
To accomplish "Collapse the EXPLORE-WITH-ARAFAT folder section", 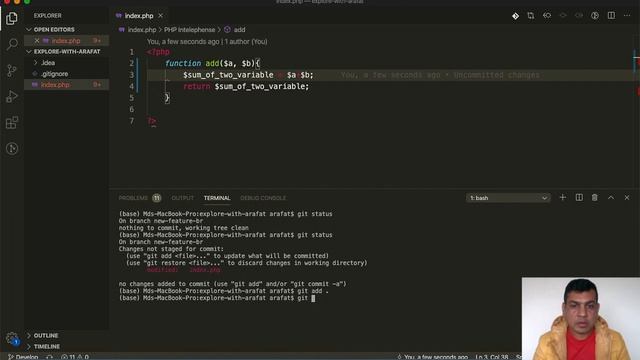I will 67,52.
